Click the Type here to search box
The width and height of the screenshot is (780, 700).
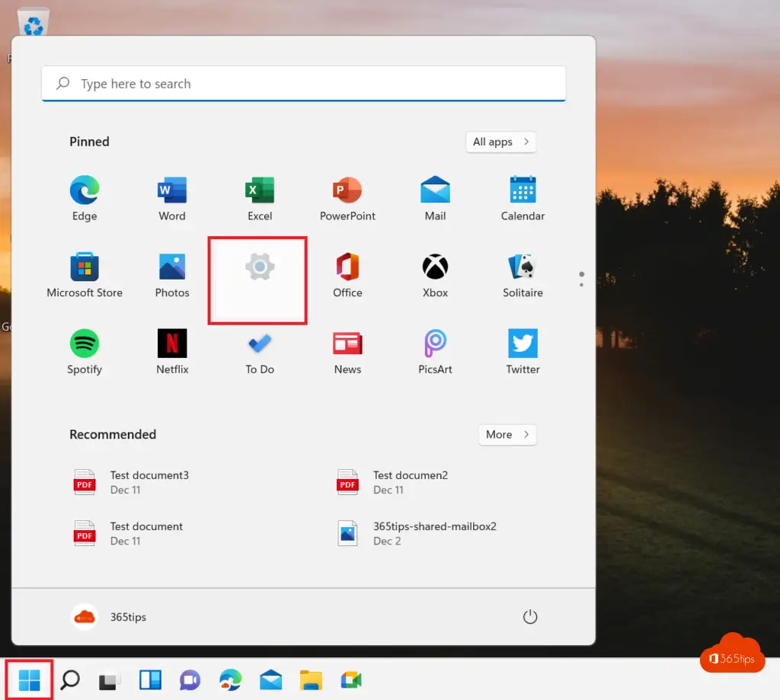(303, 84)
